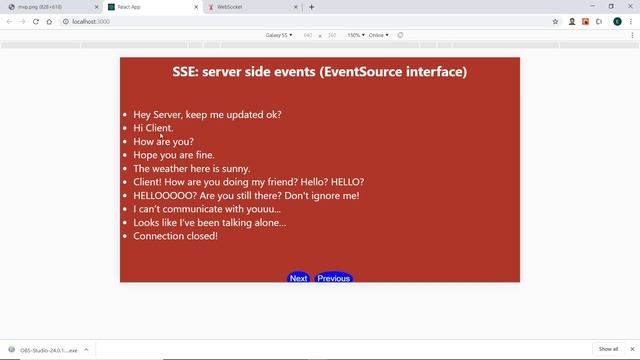Viewport: 640px width, 360px height.
Task: Go to the Previous slide
Action: point(333,278)
